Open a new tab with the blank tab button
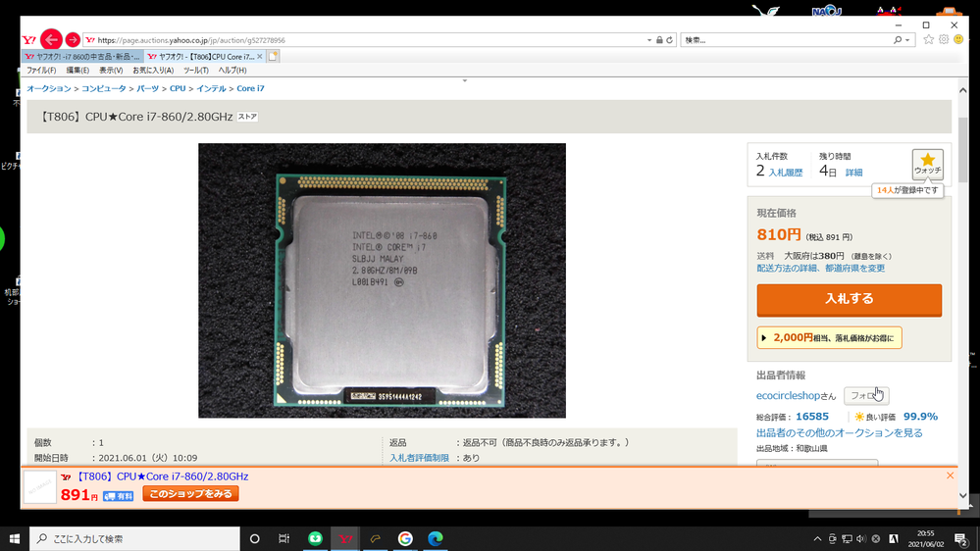This screenshot has width=980, height=551. click(273, 56)
